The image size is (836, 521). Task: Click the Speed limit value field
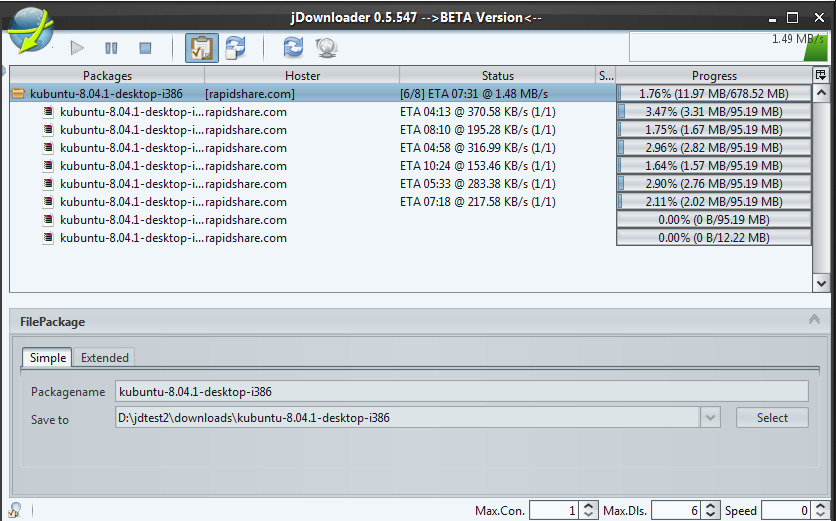786,511
